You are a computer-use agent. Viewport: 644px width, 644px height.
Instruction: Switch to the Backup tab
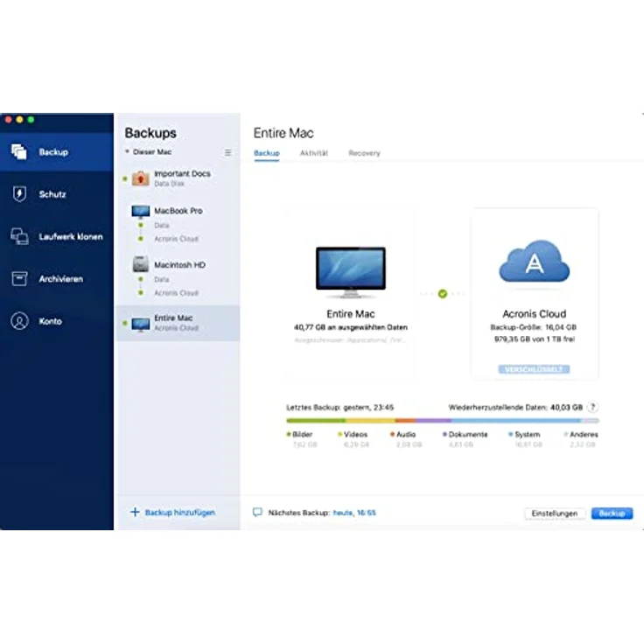click(267, 153)
